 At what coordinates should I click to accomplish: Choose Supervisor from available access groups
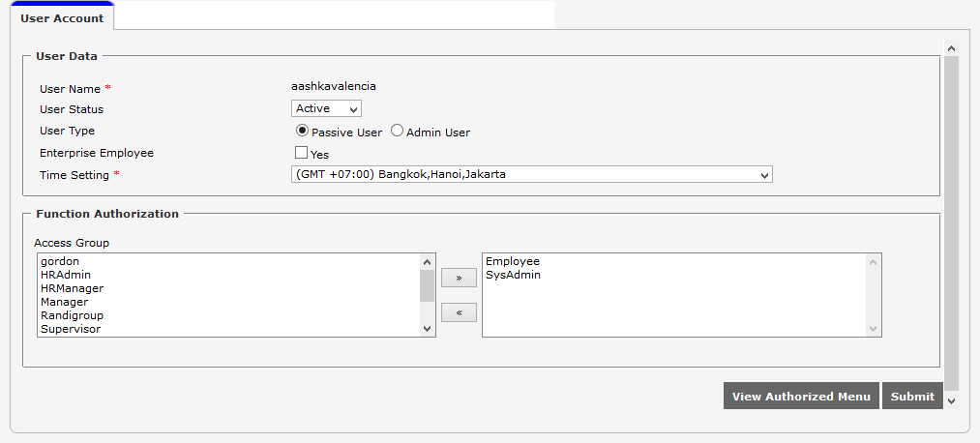pyautogui.click(x=71, y=329)
